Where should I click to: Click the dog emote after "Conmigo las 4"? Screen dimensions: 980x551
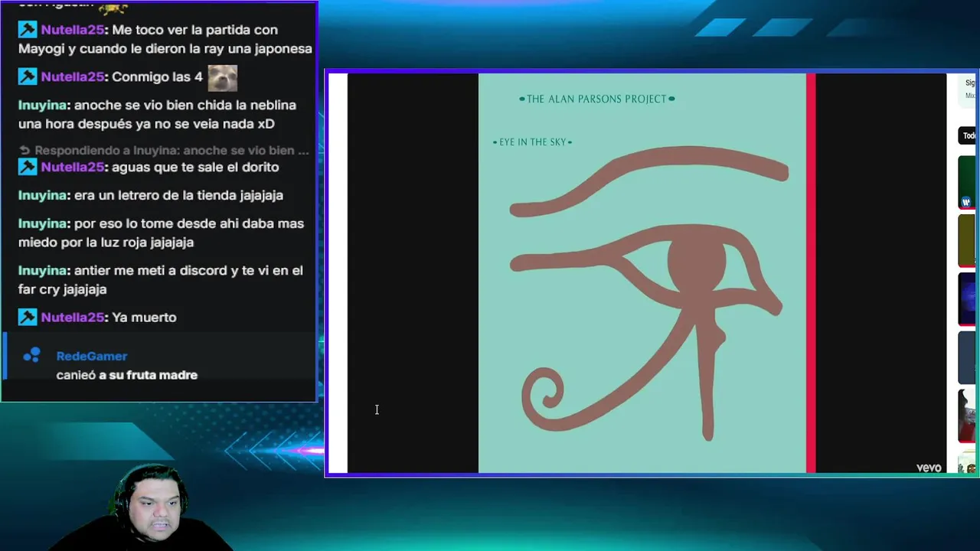pyautogui.click(x=222, y=77)
